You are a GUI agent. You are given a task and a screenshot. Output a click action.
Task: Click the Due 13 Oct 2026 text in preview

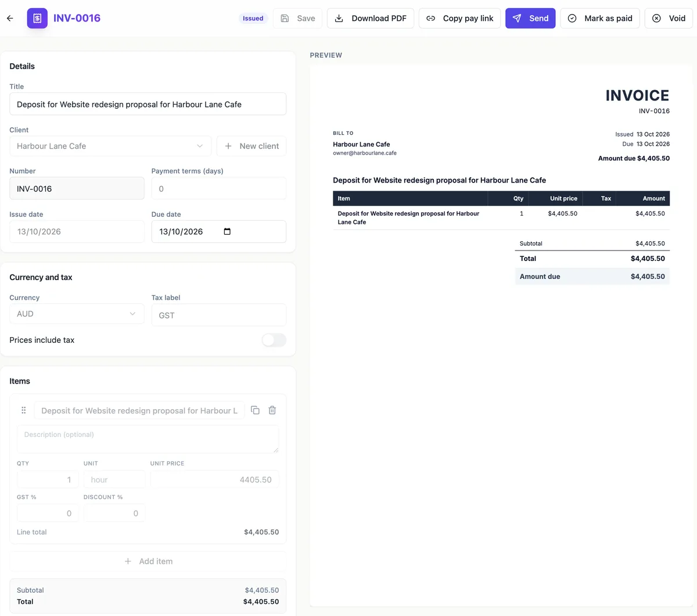click(646, 144)
